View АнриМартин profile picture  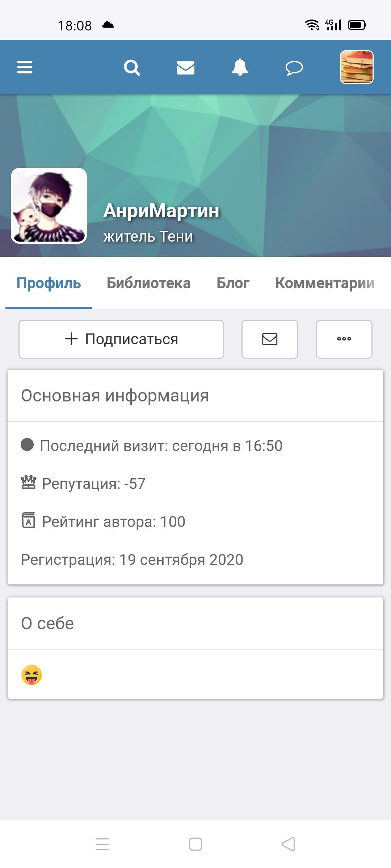(x=49, y=206)
